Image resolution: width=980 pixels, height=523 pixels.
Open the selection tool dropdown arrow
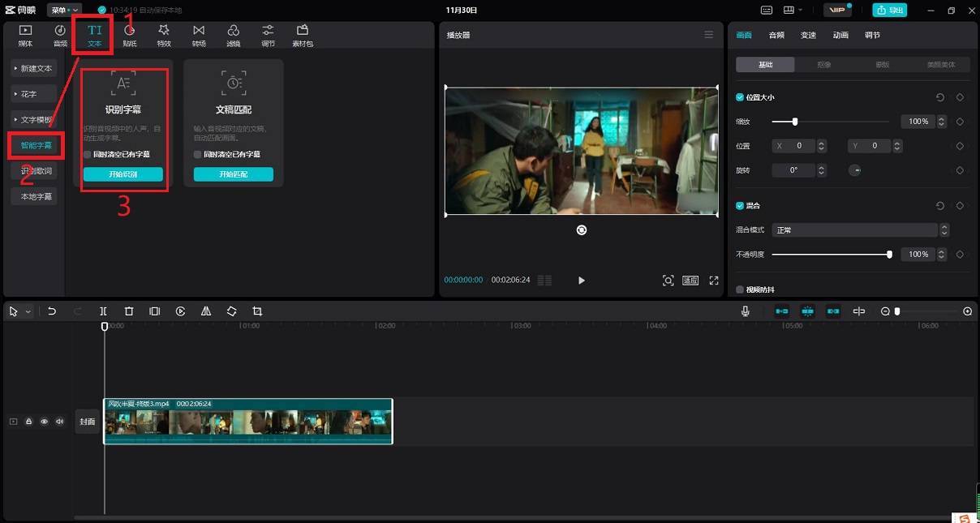[28, 311]
